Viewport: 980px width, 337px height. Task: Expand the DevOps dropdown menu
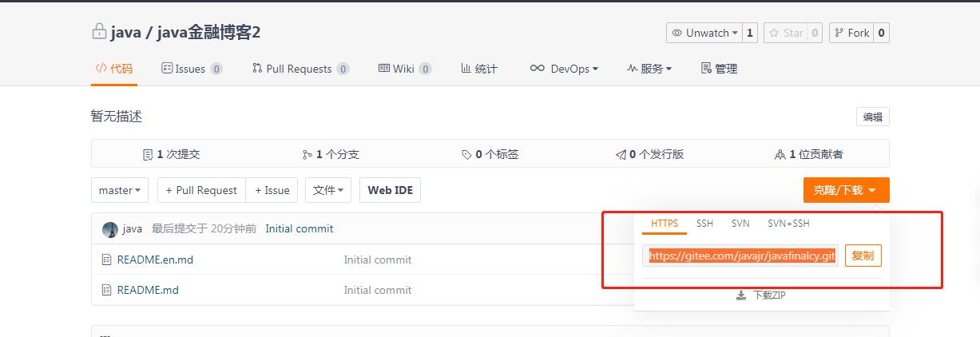pyautogui.click(x=564, y=69)
